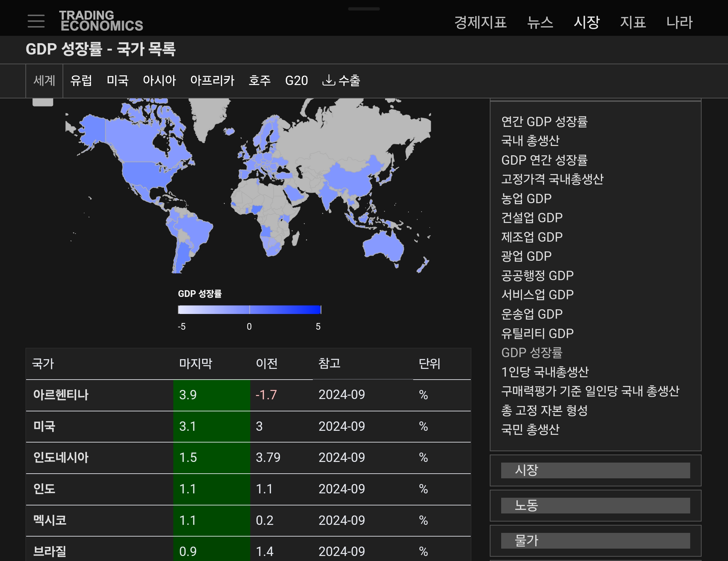Open 1인당 국내총생산 sidebar link
This screenshot has width=728, height=561.
click(545, 372)
